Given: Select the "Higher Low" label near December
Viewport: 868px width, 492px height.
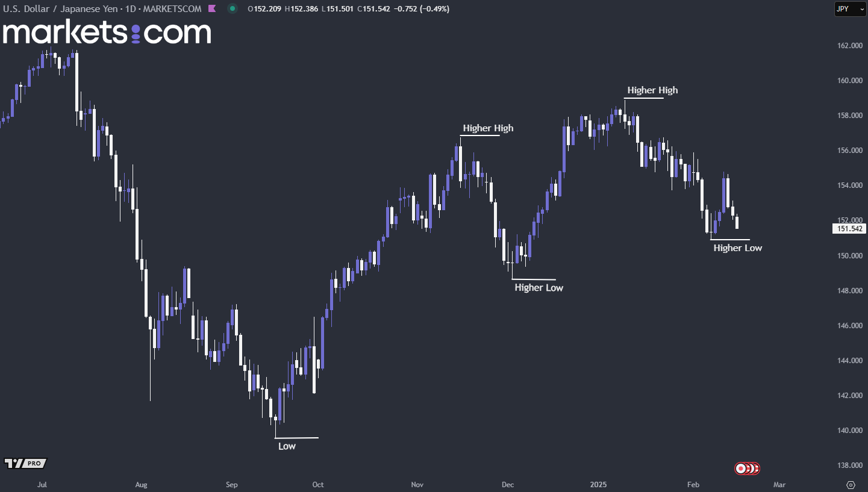Looking at the screenshot, I should point(539,288).
